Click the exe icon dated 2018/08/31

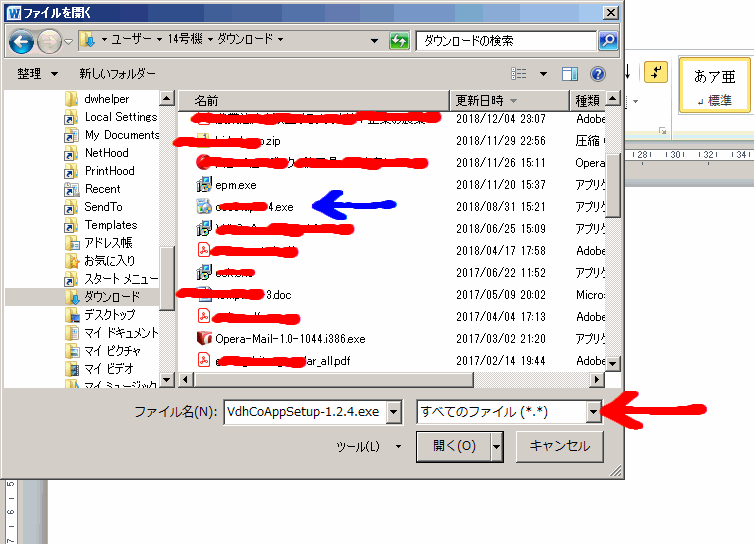pos(204,206)
